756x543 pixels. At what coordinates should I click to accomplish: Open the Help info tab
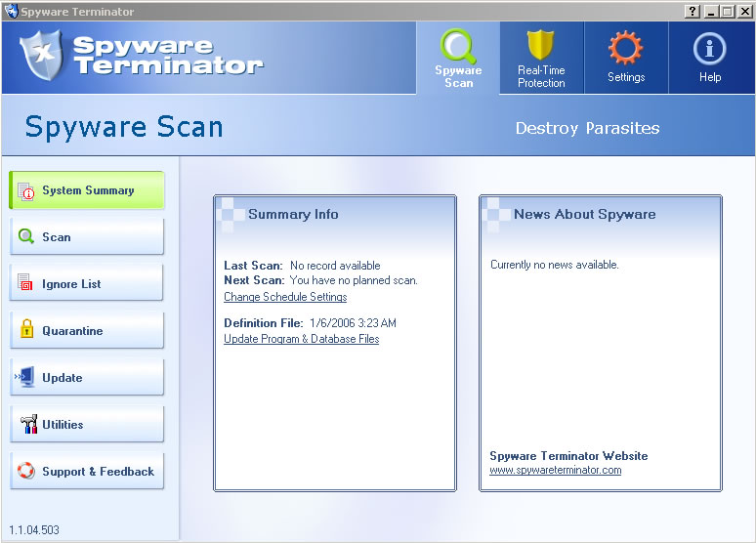point(710,59)
